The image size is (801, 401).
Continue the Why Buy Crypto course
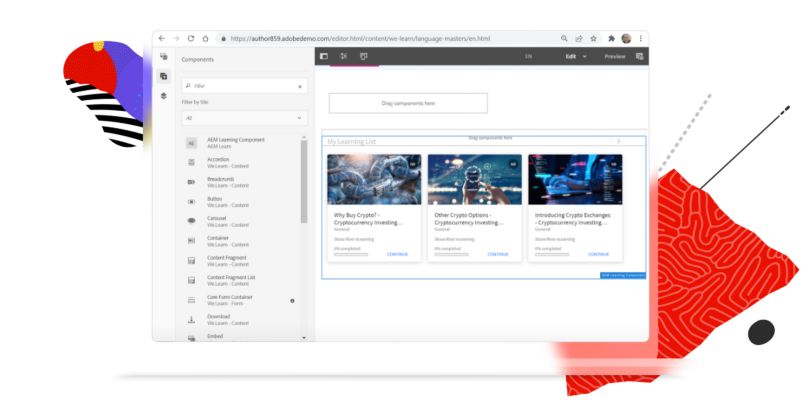point(397,254)
